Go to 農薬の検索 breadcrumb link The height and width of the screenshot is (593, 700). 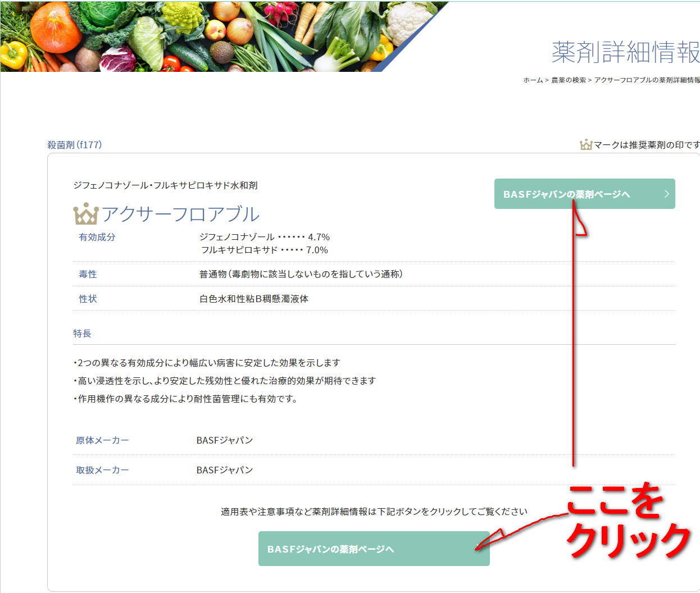[x=568, y=80]
